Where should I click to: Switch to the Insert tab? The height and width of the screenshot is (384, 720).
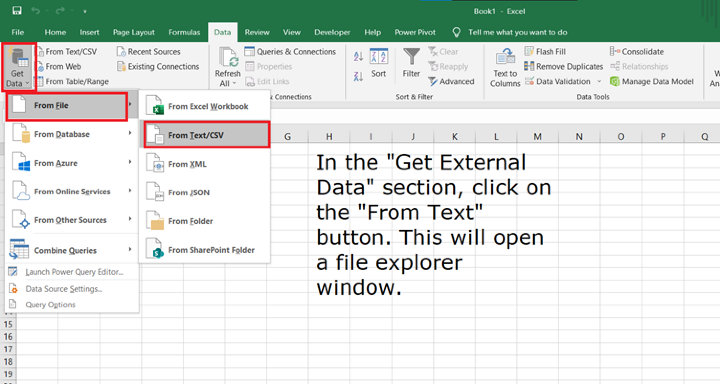(89, 32)
